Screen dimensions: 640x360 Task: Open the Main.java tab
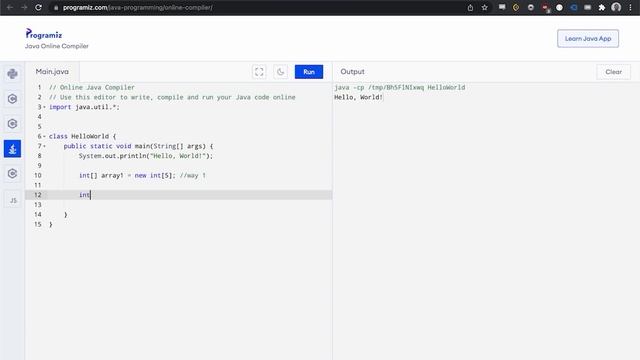[x=52, y=71]
